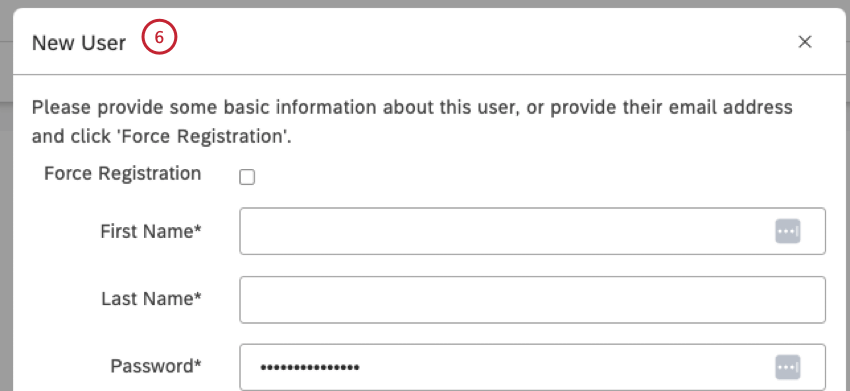The image size is (850, 391).
Task: Click empty header area beside the X
Action: [488, 42]
